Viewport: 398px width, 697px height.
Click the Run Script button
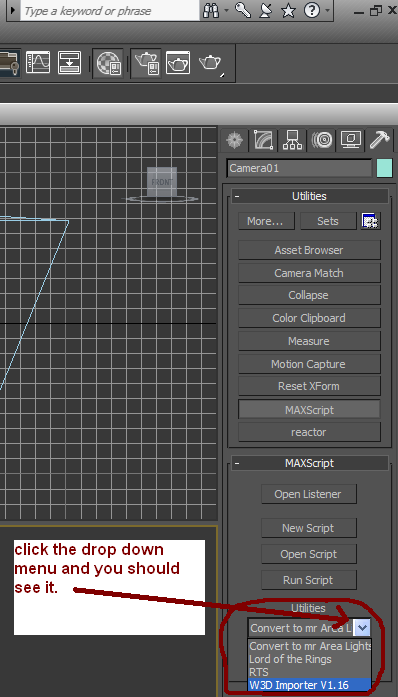tap(309, 580)
